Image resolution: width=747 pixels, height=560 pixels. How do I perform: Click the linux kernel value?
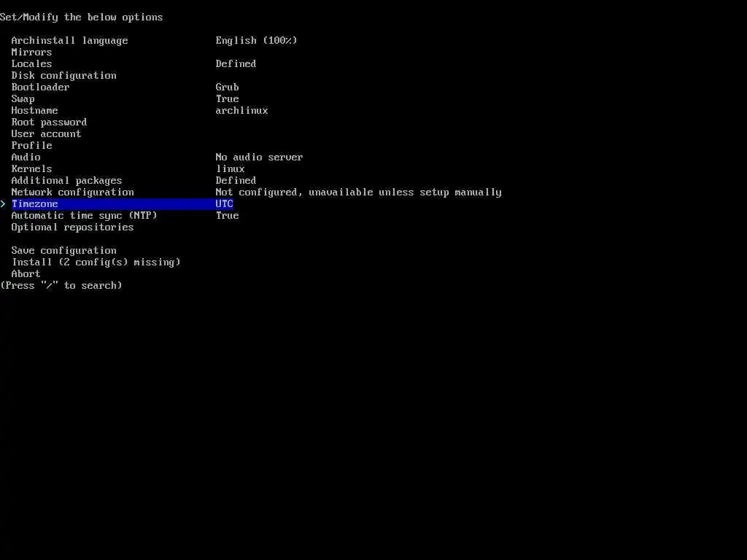pos(230,168)
